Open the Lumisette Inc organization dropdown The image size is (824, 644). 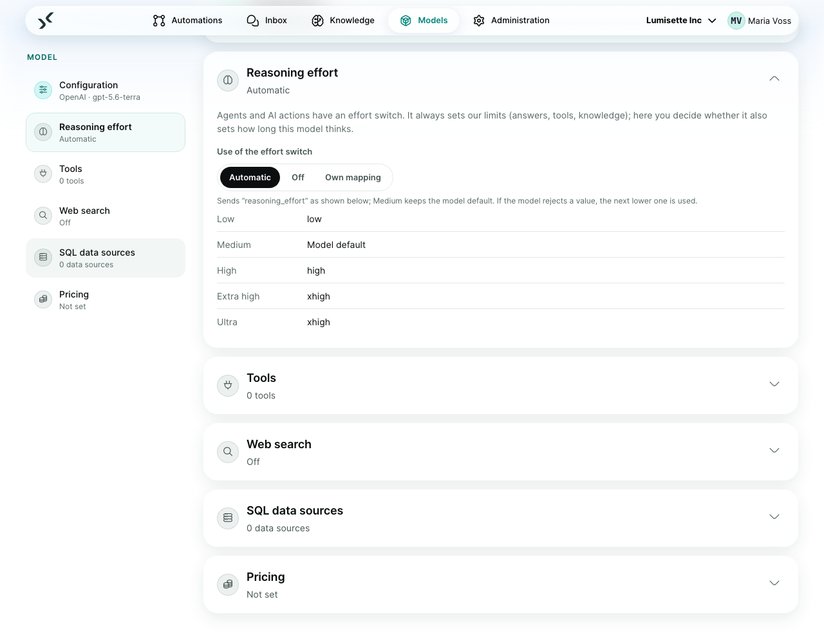681,21
